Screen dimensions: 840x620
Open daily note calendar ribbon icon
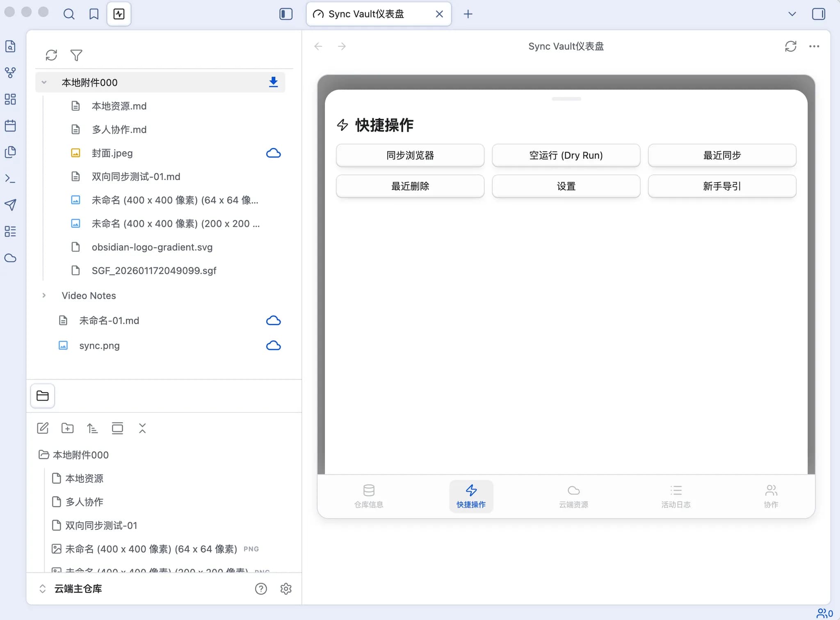10,126
